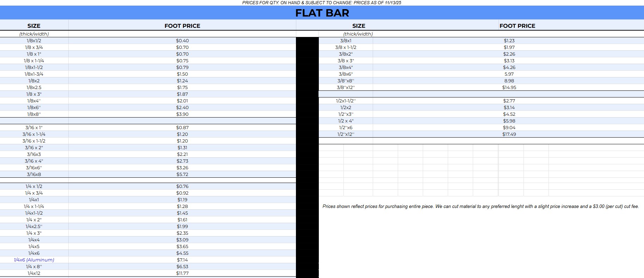Select the 1/4x12 size cell
The height and width of the screenshot is (278, 644).
[34, 273]
